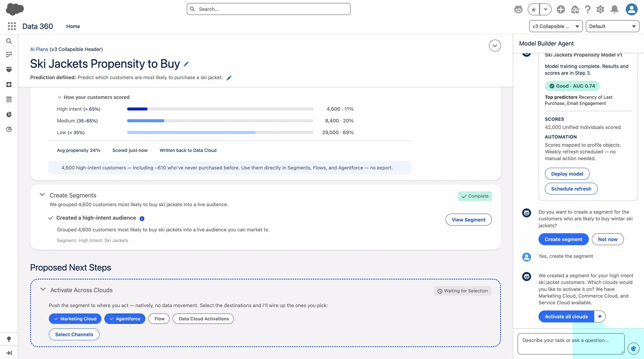This screenshot has width=644, height=359.
Task: Click the Favorites star icon
Action: (x=533, y=10)
